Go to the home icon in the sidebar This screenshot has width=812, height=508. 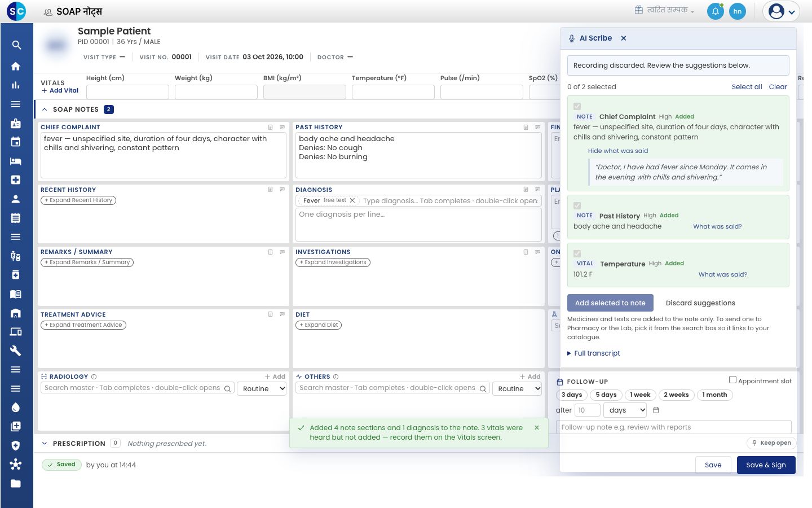(16, 66)
